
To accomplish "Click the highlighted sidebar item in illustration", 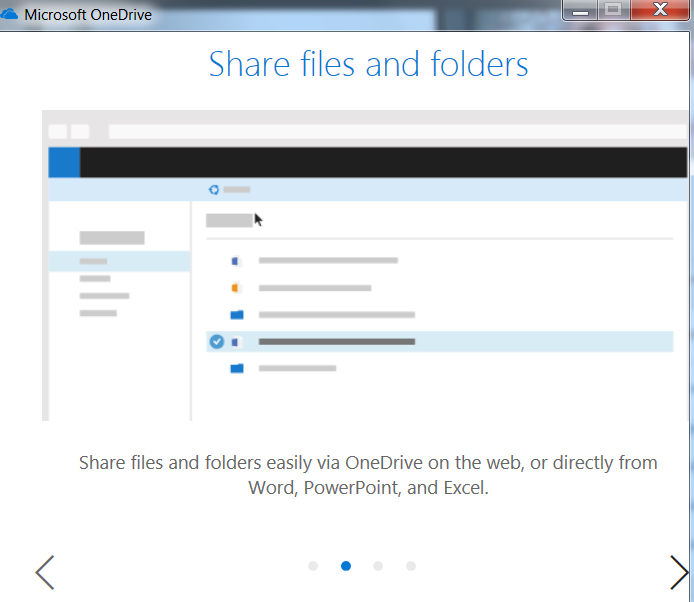I will pyautogui.click(x=119, y=261).
